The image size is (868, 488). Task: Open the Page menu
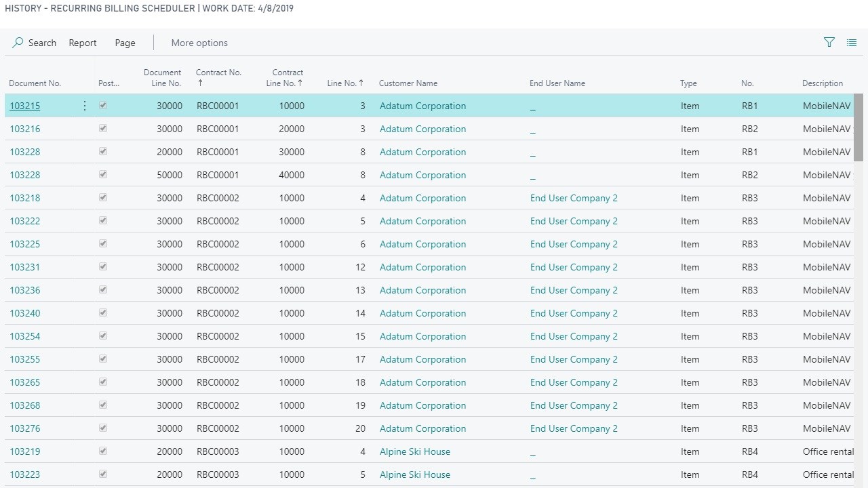click(125, 43)
